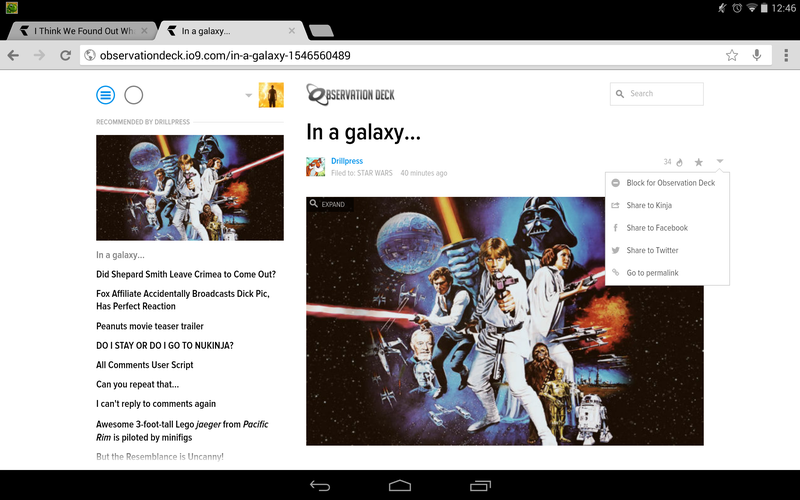Open the sidebar Star Wars poster thumbnail
Screen dimensions: 800x500
[190, 188]
